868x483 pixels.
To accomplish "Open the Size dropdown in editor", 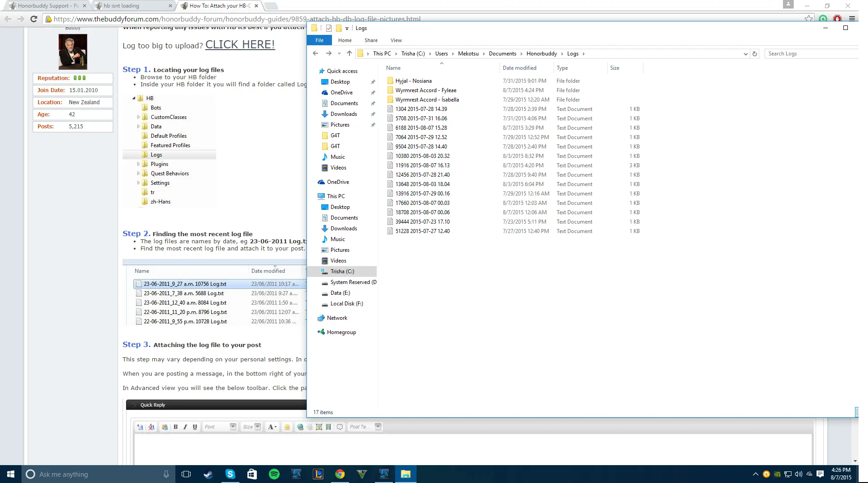I will pyautogui.click(x=251, y=427).
